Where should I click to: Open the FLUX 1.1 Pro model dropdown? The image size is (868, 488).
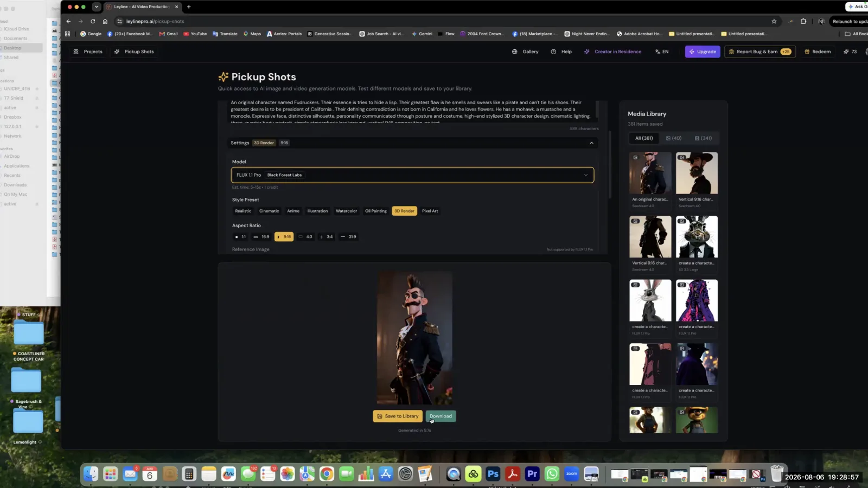pyautogui.click(x=412, y=175)
